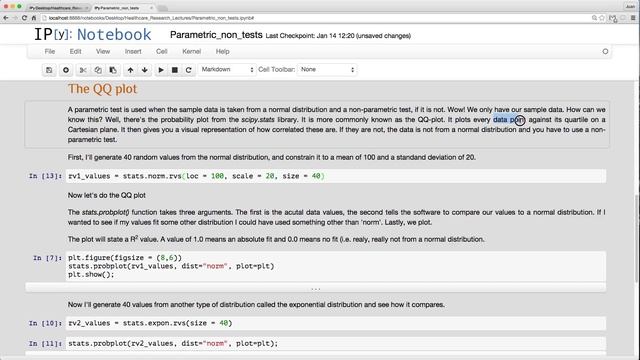Insert a cell below with the plus icon
The image size is (640, 360).
pos(66,70)
